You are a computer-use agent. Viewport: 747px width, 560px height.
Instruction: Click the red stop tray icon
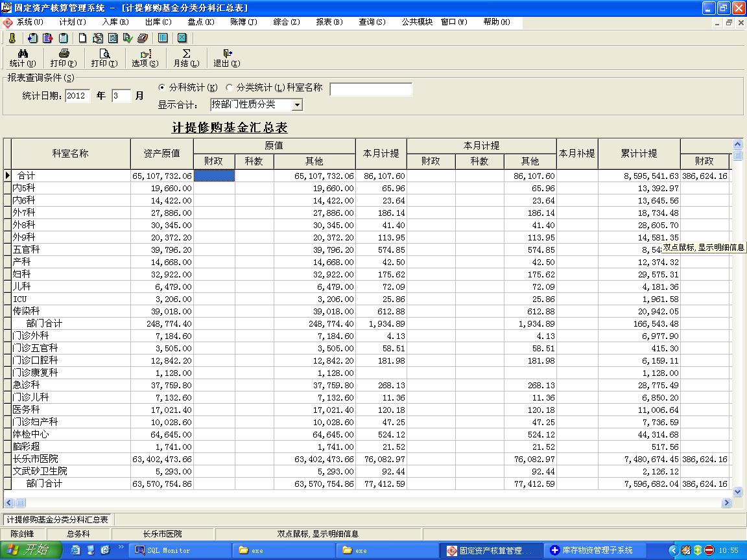709,550
